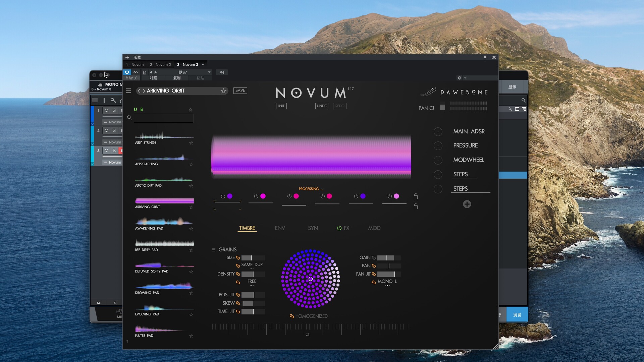
Task: Expand the GRAINS section menu
Action: 213,249
